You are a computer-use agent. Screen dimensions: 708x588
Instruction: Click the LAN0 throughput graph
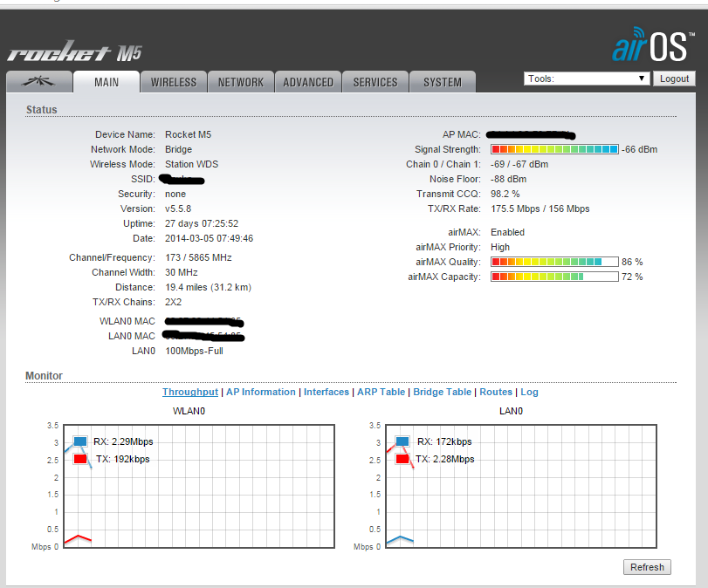coord(521,486)
